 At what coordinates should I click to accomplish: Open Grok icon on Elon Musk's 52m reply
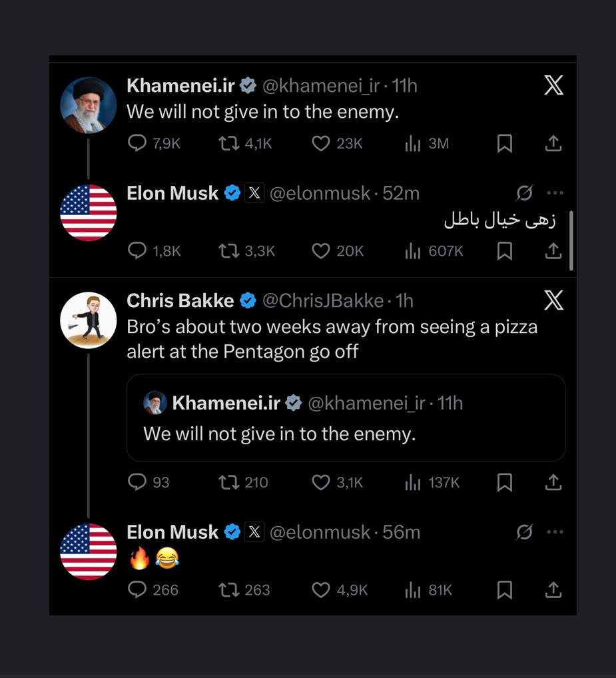(x=524, y=193)
